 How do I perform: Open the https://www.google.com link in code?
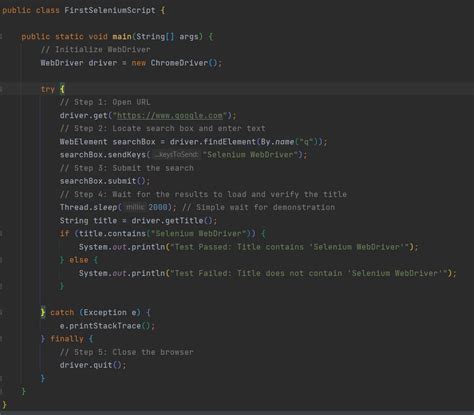170,116
